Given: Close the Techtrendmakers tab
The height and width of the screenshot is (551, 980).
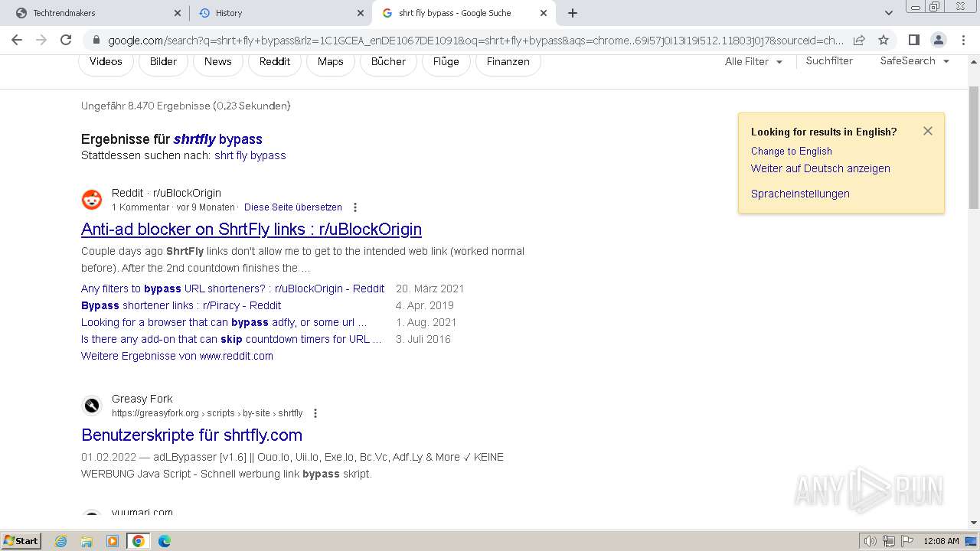Looking at the screenshot, I should [178, 13].
